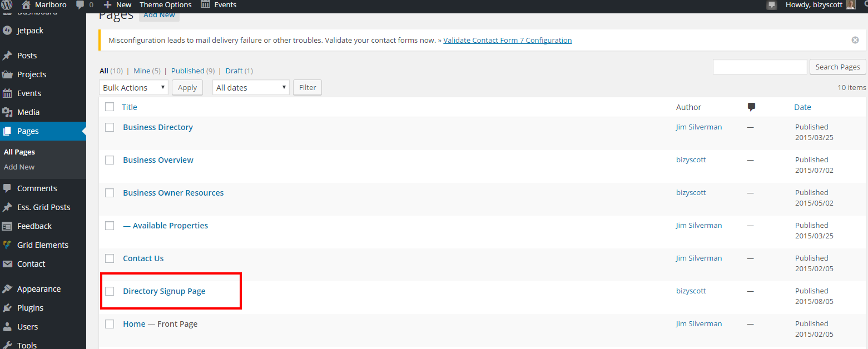Screen dimensions: 868x349
Task: Open the Business Directory page link
Action: pyautogui.click(x=158, y=127)
